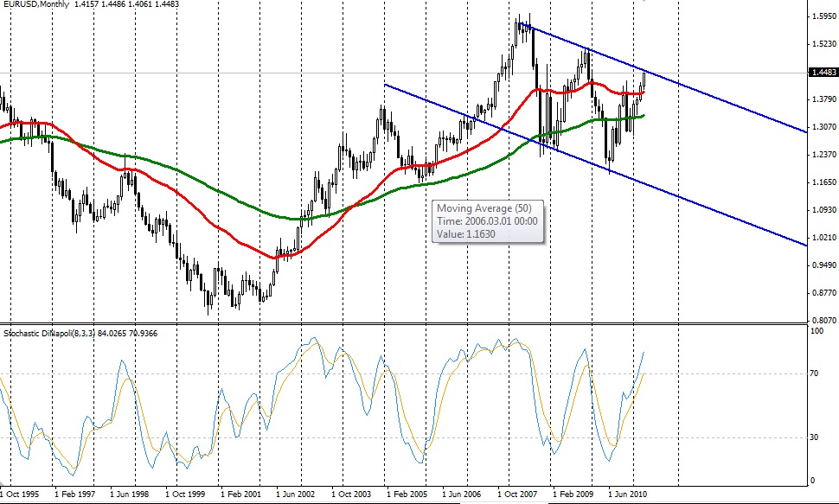Click the 1.5950 price axis label
The width and height of the screenshot is (839, 504).
pyautogui.click(x=821, y=16)
